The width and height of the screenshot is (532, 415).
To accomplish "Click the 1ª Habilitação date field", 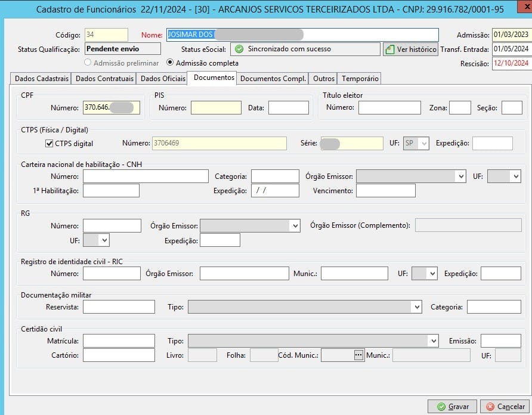I will pos(111,190).
